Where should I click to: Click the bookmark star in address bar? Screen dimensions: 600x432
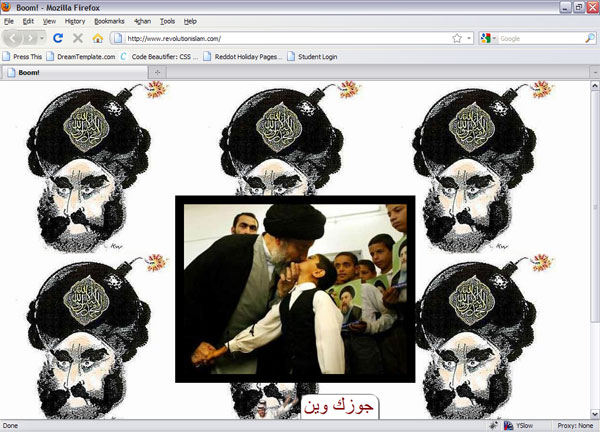click(457, 38)
